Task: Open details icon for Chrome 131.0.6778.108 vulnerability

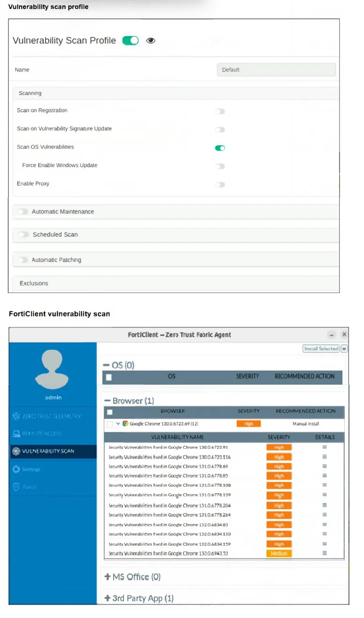Action: tap(325, 485)
